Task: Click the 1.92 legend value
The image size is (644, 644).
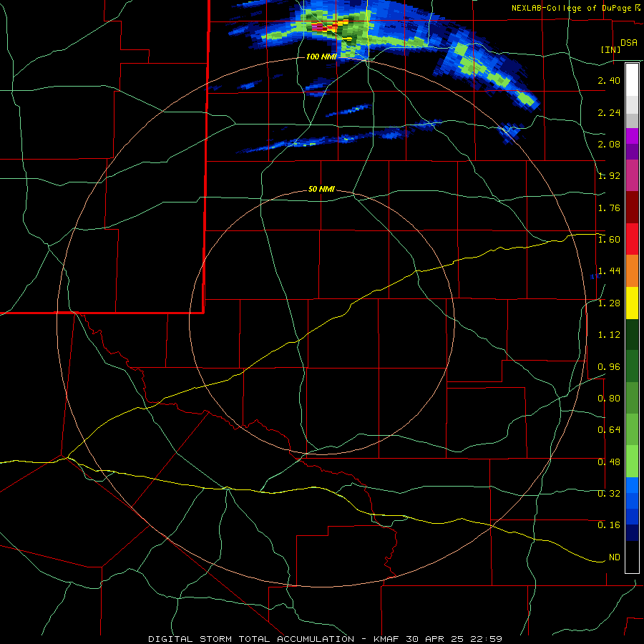Action: [609, 176]
